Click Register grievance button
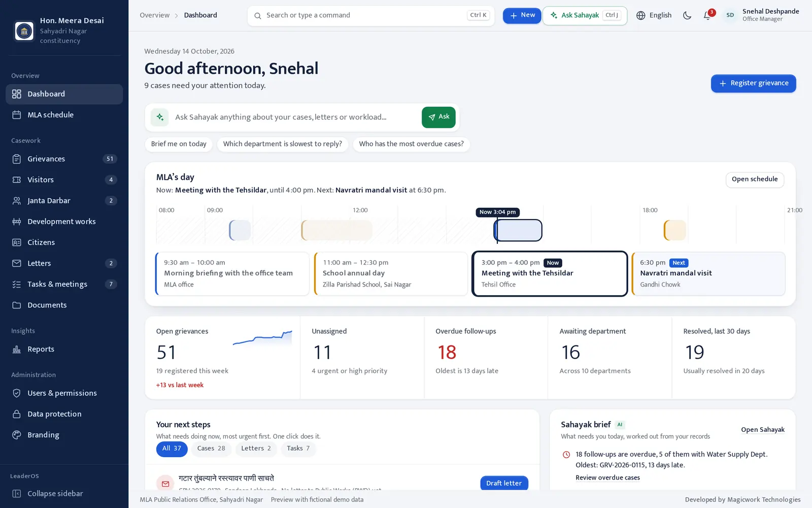Image resolution: width=812 pixels, height=508 pixels. 753,83
